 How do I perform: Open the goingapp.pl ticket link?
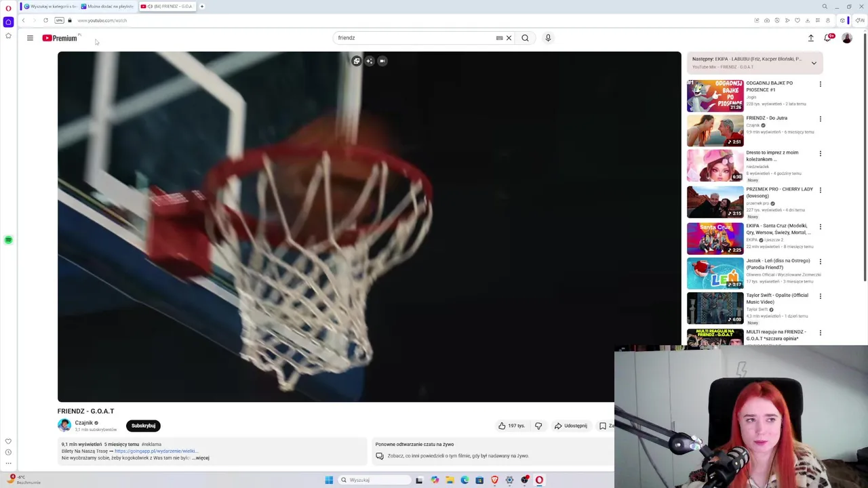[156, 451]
